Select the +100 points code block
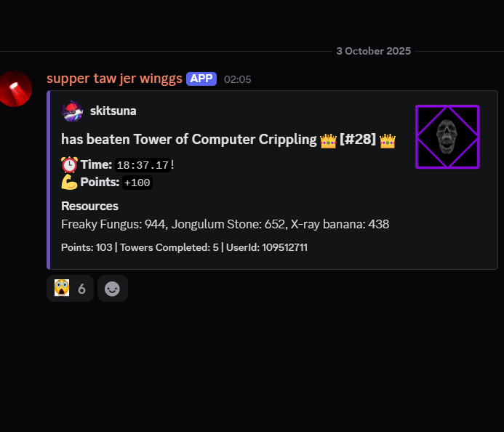Image resolution: width=504 pixels, height=432 pixels. coord(137,183)
